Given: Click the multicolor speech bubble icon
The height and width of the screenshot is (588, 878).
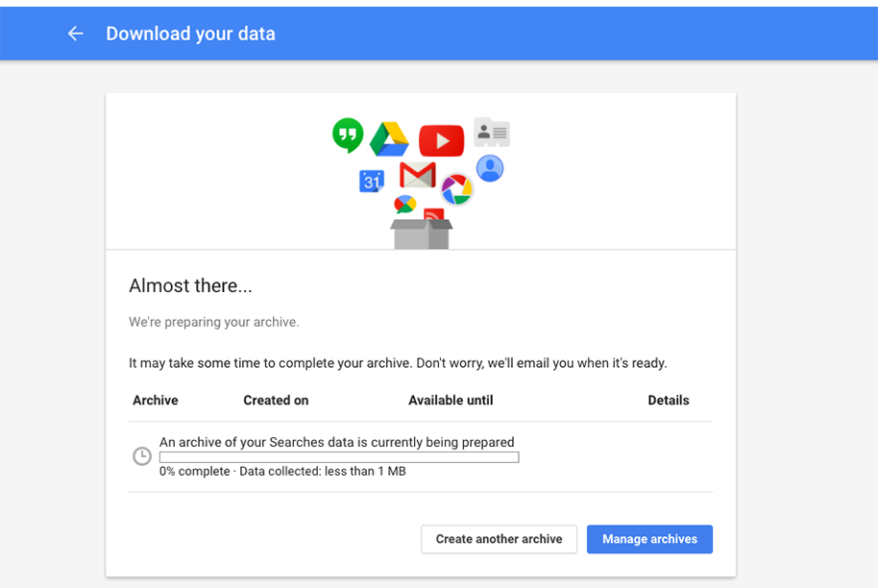Looking at the screenshot, I should (404, 205).
